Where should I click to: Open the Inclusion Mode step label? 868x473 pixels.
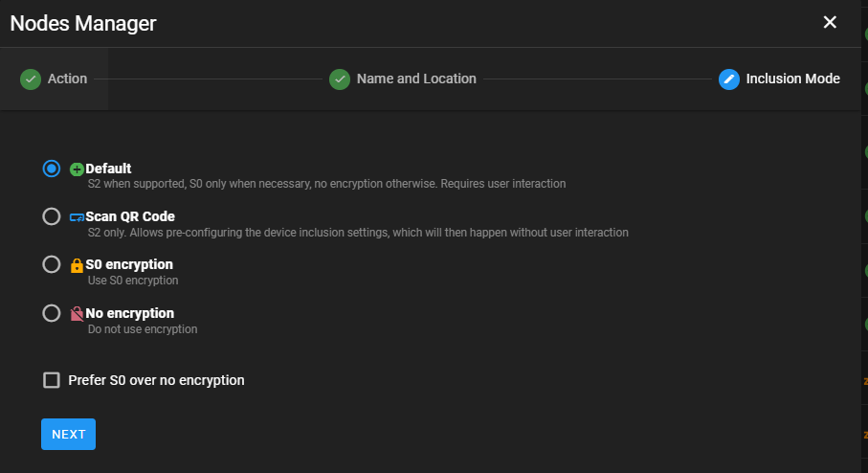tap(792, 79)
